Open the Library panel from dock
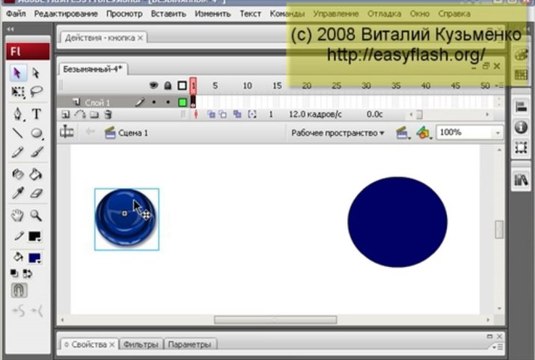The height and width of the screenshot is (360, 535). click(x=521, y=180)
